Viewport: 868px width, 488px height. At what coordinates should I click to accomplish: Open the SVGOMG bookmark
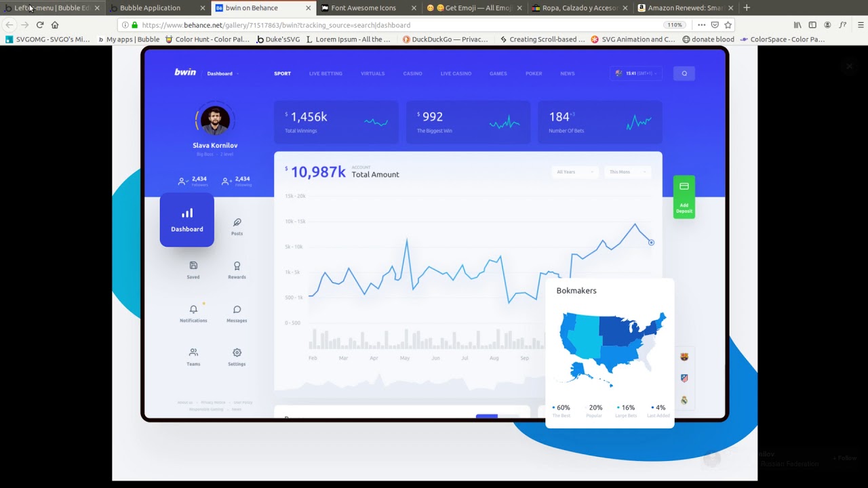point(47,39)
